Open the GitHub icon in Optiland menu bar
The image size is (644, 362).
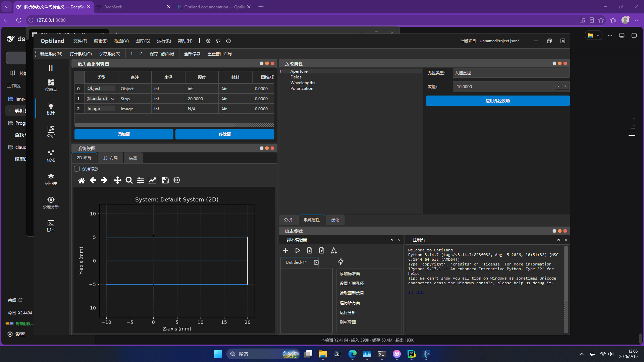click(218, 41)
